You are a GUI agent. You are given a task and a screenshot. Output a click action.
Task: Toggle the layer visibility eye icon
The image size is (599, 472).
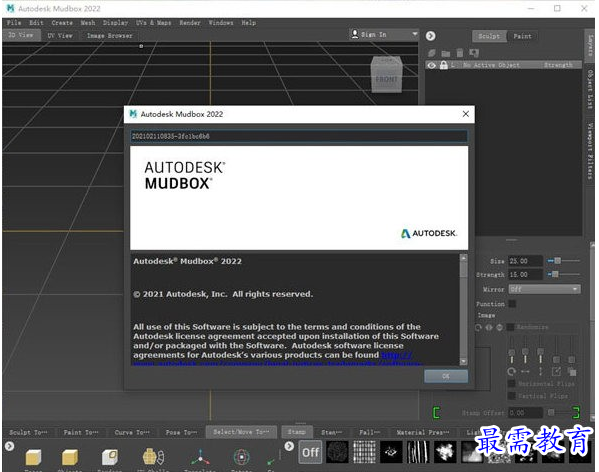click(432, 65)
